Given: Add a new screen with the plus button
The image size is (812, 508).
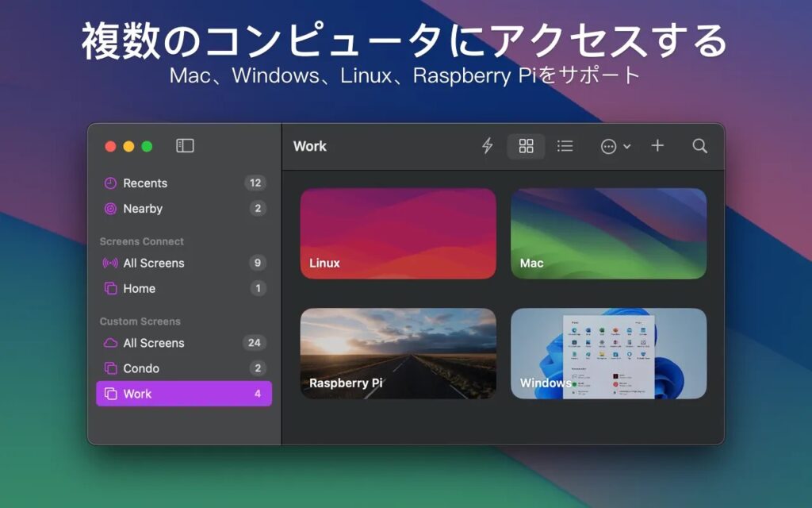Looking at the screenshot, I should tap(657, 146).
